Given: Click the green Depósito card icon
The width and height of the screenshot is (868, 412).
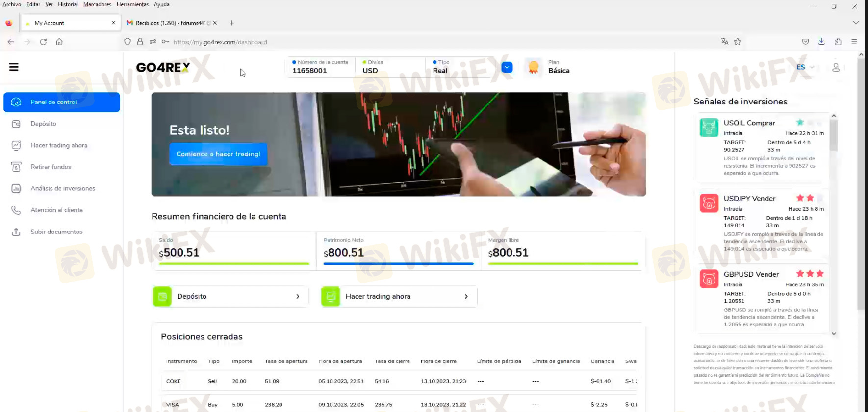Looking at the screenshot, I should [162, 296].
